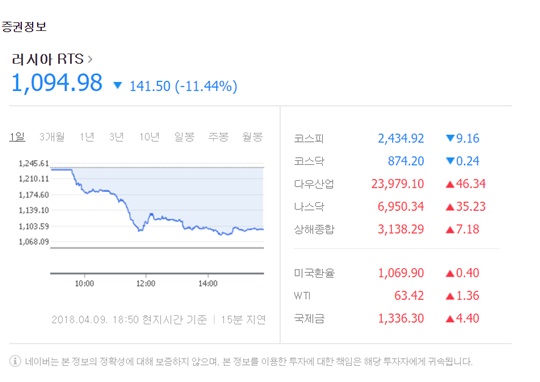The width and height of the screenshot is (540, 382).
Task: Click the info icon beside the Naver disclaimer
Action: click(15, 361)
